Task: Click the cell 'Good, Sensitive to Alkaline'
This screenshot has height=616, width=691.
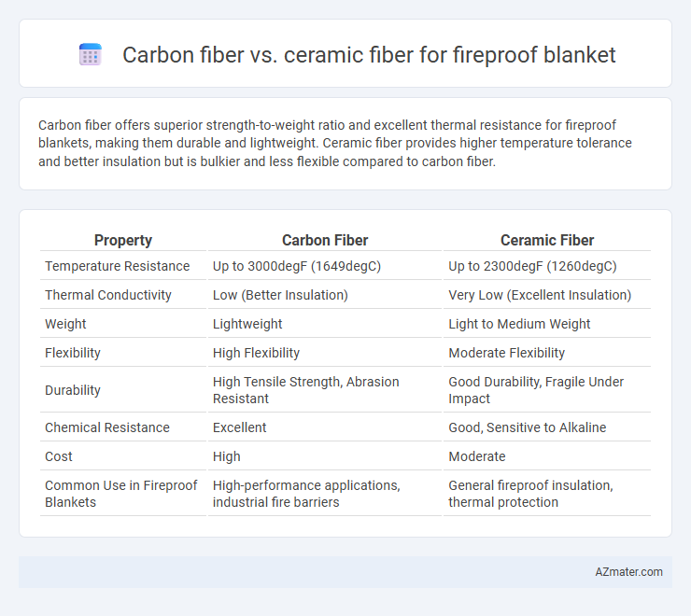Action: 527,427
